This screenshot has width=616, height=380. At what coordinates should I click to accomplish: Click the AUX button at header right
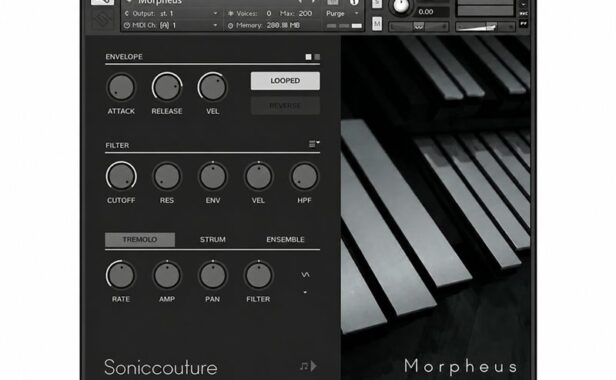tap(523, 14)
